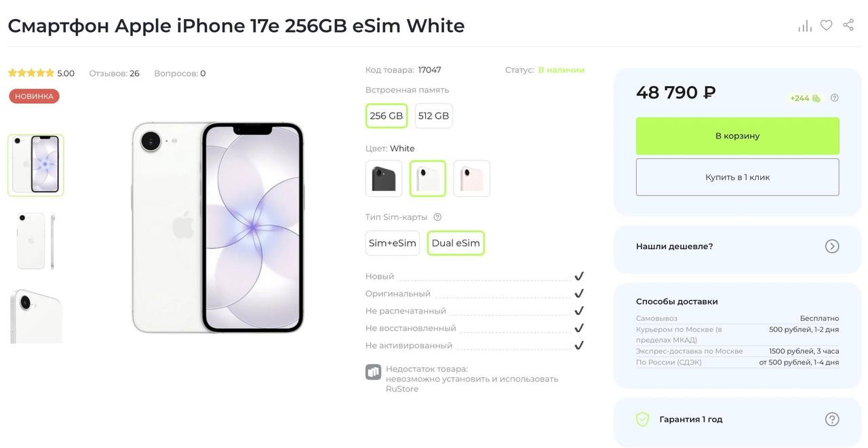View the camera close-up thumbnail
Image resolution: width=868 pixels, height=448 pixels.
pyautogui.click(x=36, y=316)
